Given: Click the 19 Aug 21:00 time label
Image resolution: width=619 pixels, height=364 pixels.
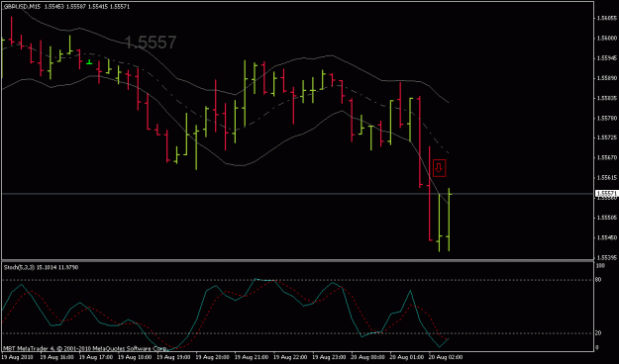Looking at the screenshot, I should tap(252, 357).
